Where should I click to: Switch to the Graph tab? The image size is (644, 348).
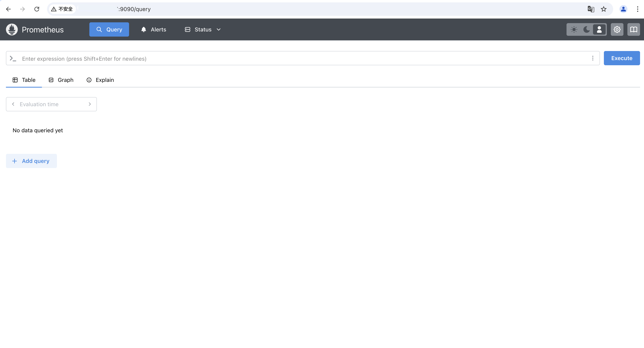pos(61,80)
